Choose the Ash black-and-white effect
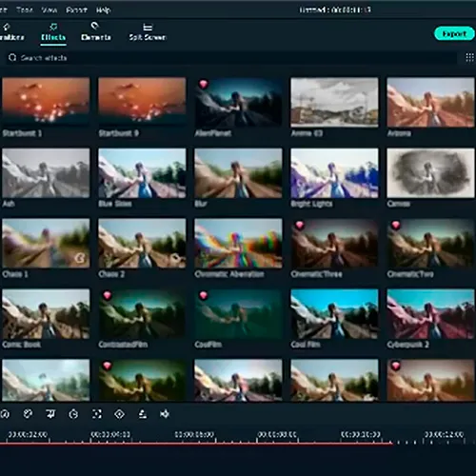Screen dimensions: 476x476 pyautogui.click(x=46, y=172)
